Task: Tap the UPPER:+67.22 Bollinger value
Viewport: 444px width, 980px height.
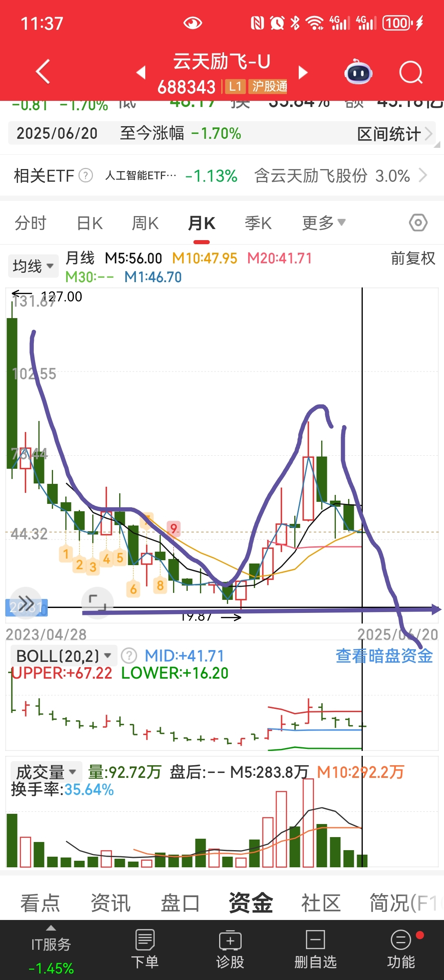Action: (61, 673)
